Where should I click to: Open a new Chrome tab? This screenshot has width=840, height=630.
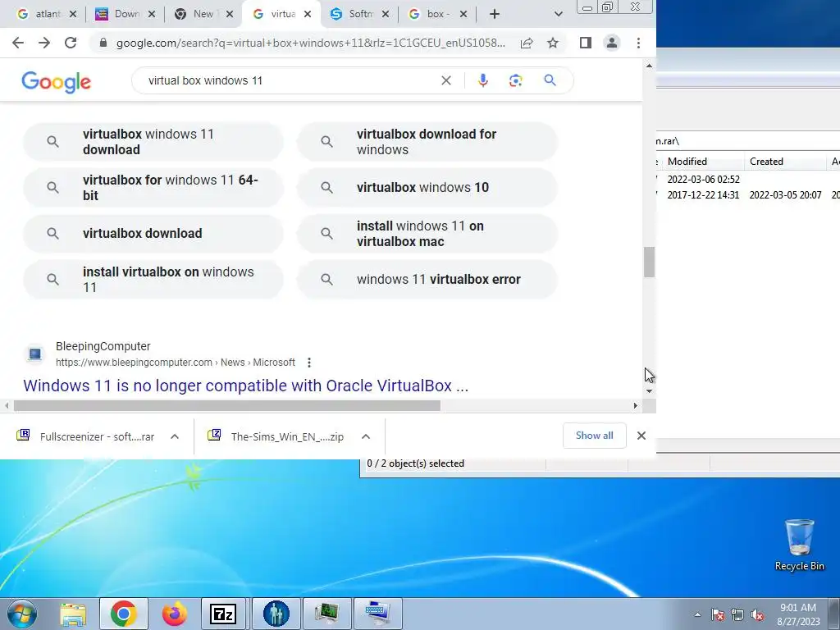(495, 15)
